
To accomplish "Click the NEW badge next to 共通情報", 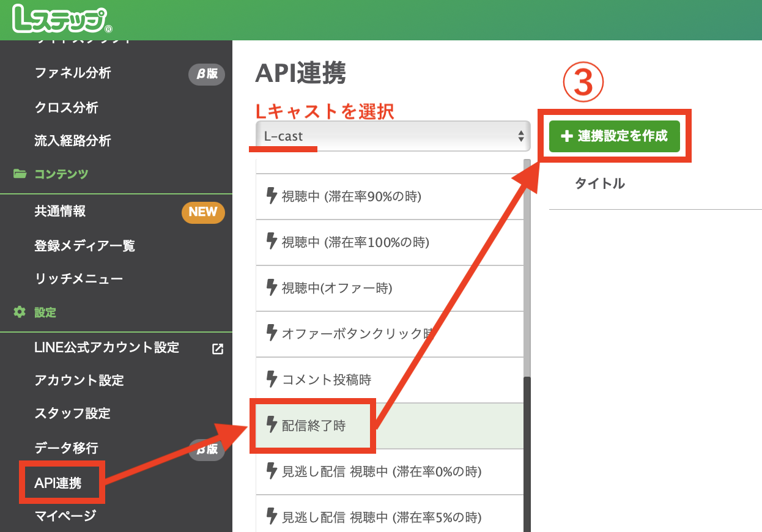I will [203, 213].
